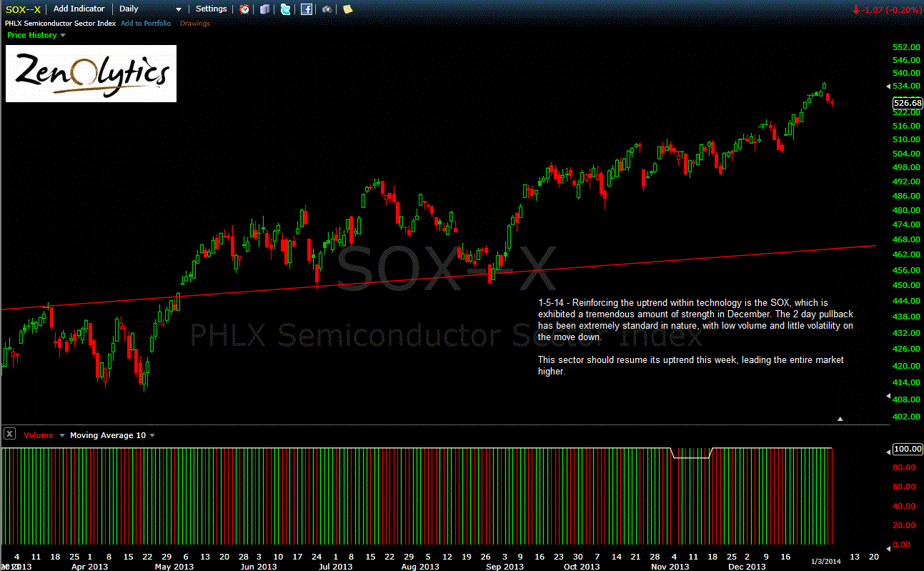Image resolution: width=924 pixels, height=571 pixels.
Task: Click the 100.00 volume value tag
Action: coord(908,450)
